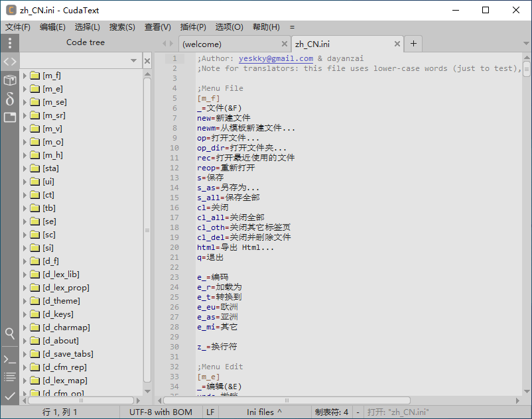
Task: Expand the [d_lex_lib] tree node
Action: pyautogui.click(x=25, y=274)
